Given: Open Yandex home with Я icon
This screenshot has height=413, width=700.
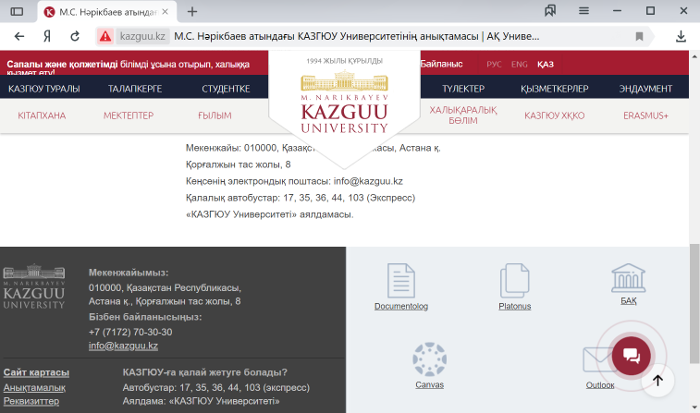Looking at the screenshot, I should [47, 36].
